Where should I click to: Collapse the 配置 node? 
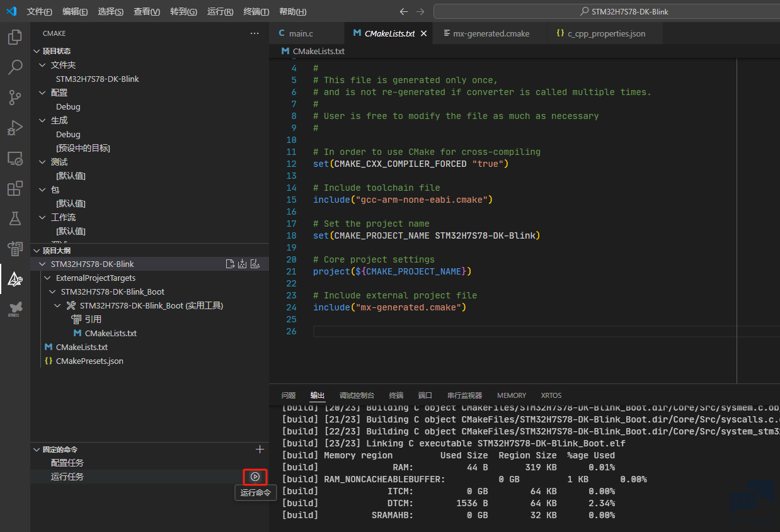click(x=42, y=93)
